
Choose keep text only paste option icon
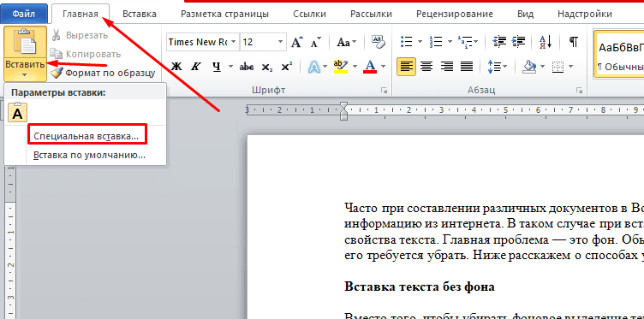[x=17, y=112]
